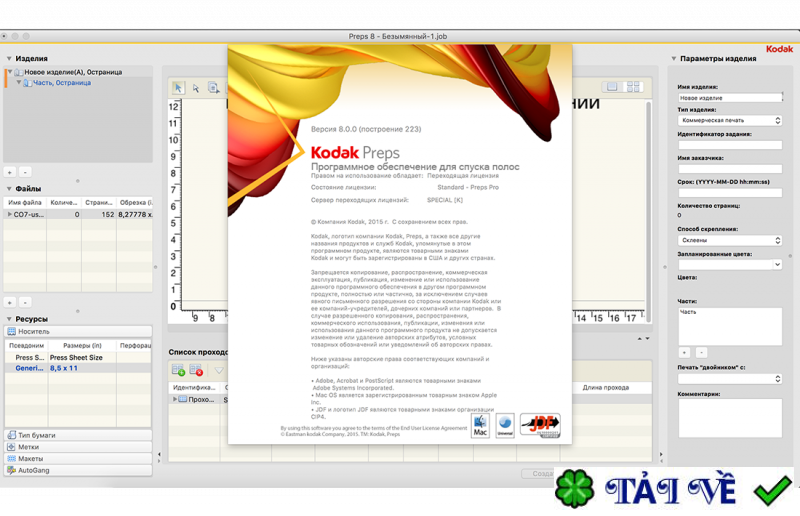Click the green checkmark in download banner

click(x=772, y=489)
